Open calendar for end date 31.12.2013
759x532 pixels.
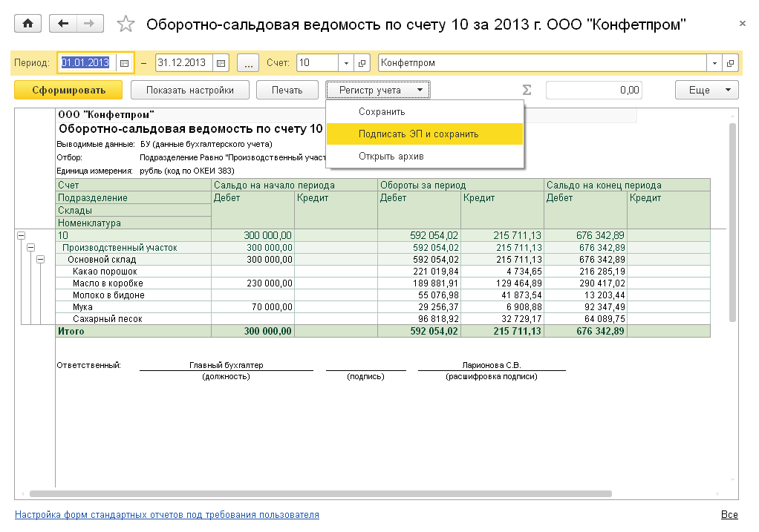pyautogui.click(x=221, y=63)
